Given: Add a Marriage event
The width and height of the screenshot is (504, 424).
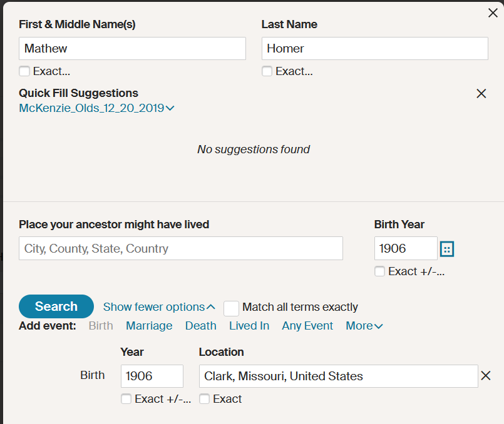Looking at the screenshot, I should [149, 326].
